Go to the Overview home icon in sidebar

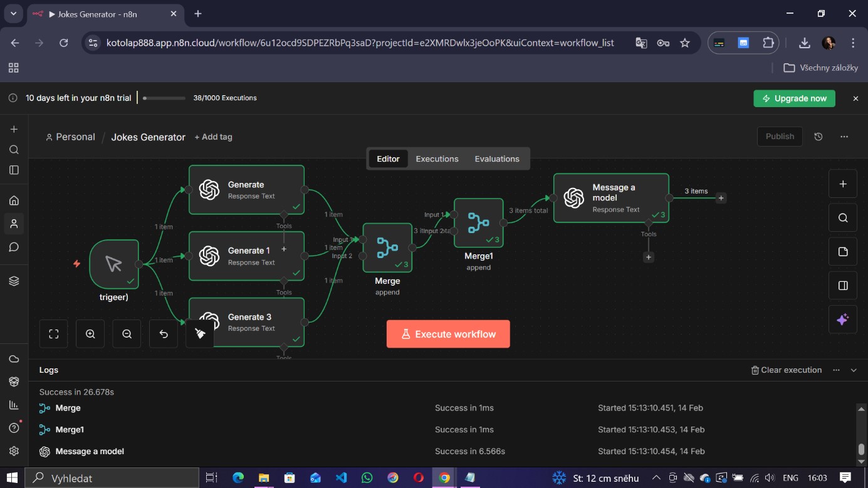click(14, 200)
